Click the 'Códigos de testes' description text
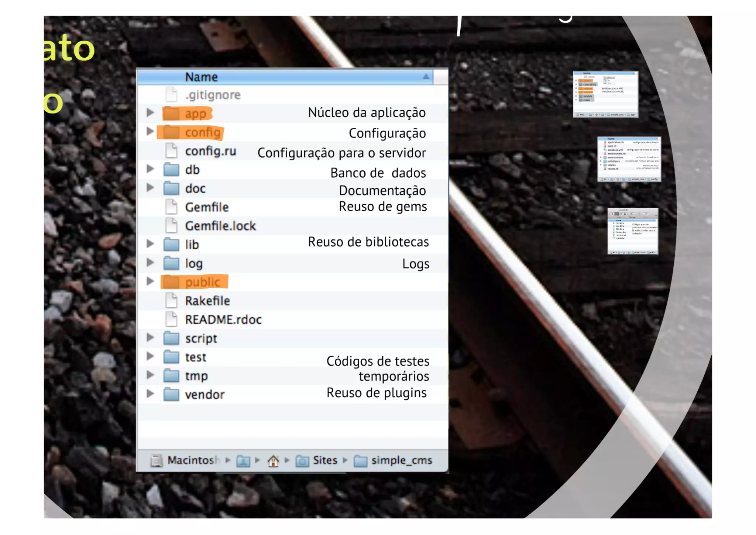The height and width of the screenshot is (535, 756). point(378,361)
